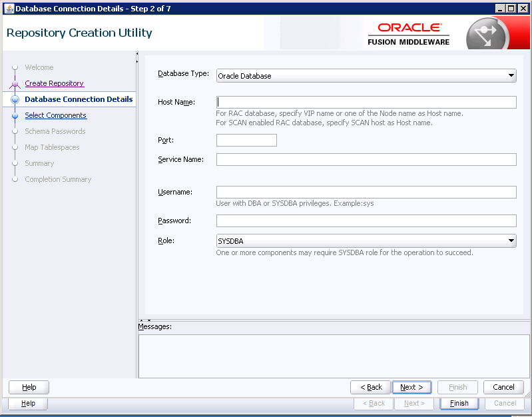Viewport: 532px width, 417px height.
Task: Open the Role dropdown showing SYSDBA
Action: click(366, 240)
